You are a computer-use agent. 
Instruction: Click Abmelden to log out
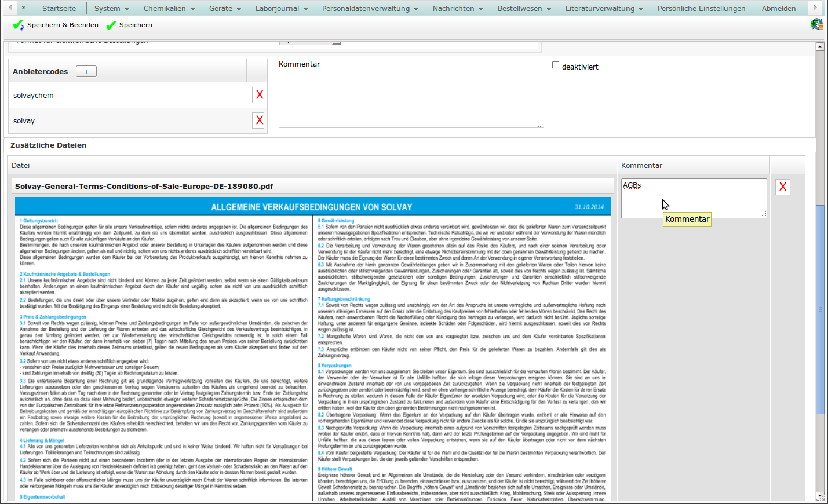[x=778, y=9]
